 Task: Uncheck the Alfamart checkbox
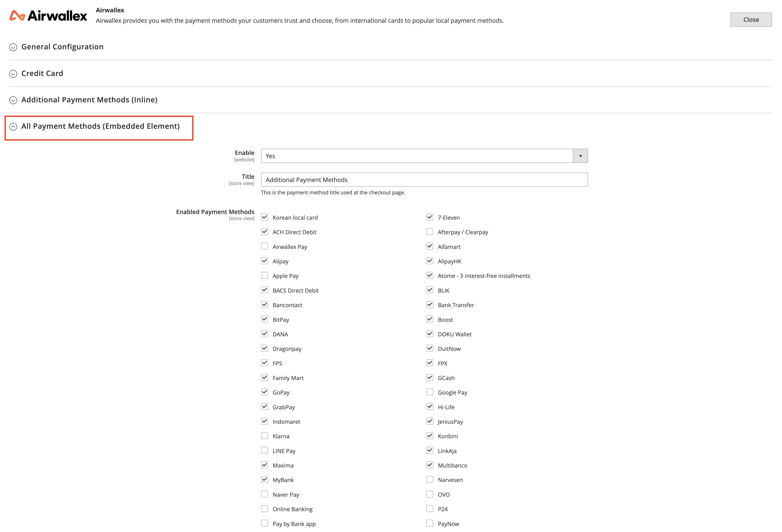point(430,247)
